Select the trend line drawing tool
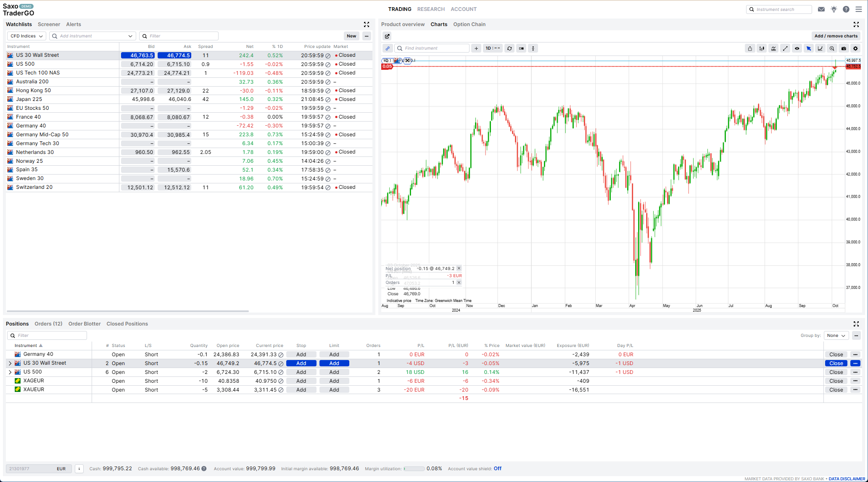The width and height of the screenshot is (868, 482). (x=785, y=48)
